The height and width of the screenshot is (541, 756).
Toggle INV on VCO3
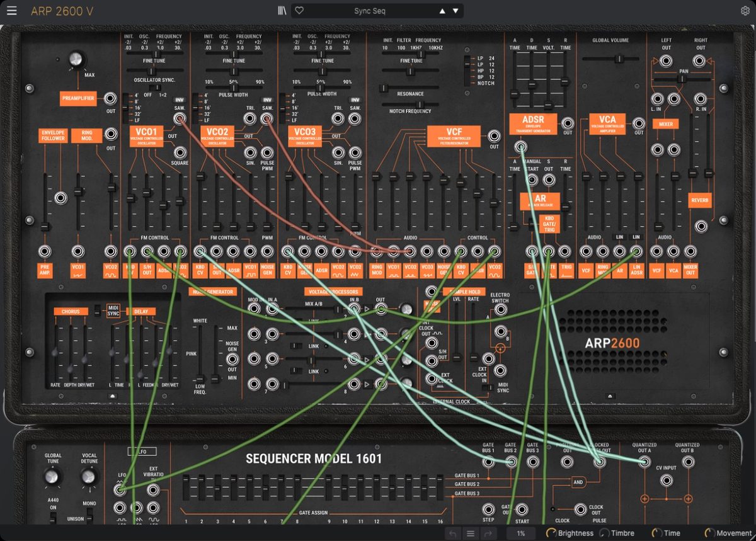pyautogui.click(x=355, y=100)
